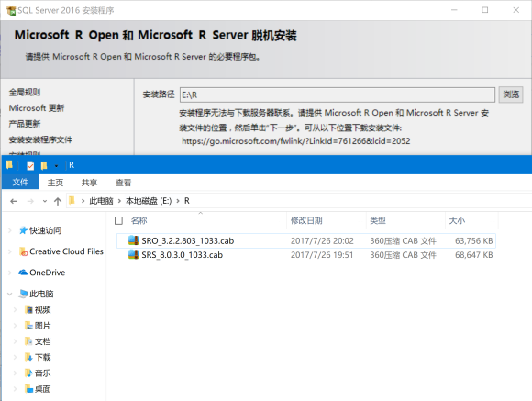Click the New folder quick access icon
The width and height of the screenshot is (532, 401).
point(44,165)
